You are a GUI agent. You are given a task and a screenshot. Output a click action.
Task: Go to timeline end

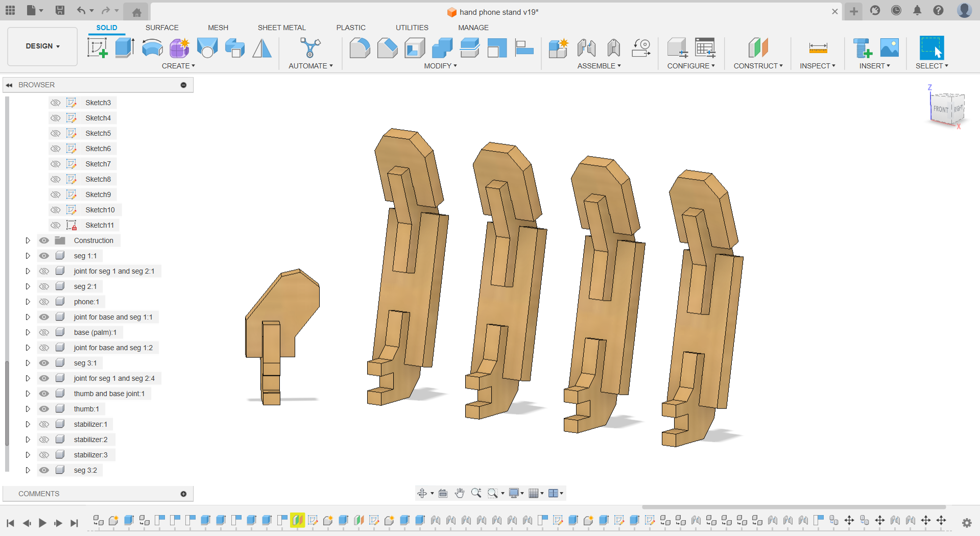point(75,523)
